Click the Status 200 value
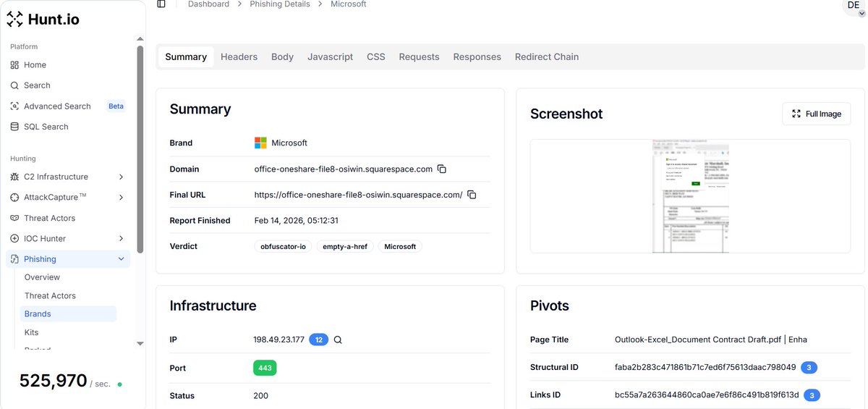Viewport: 868px width, 409px height. [261, 396]
